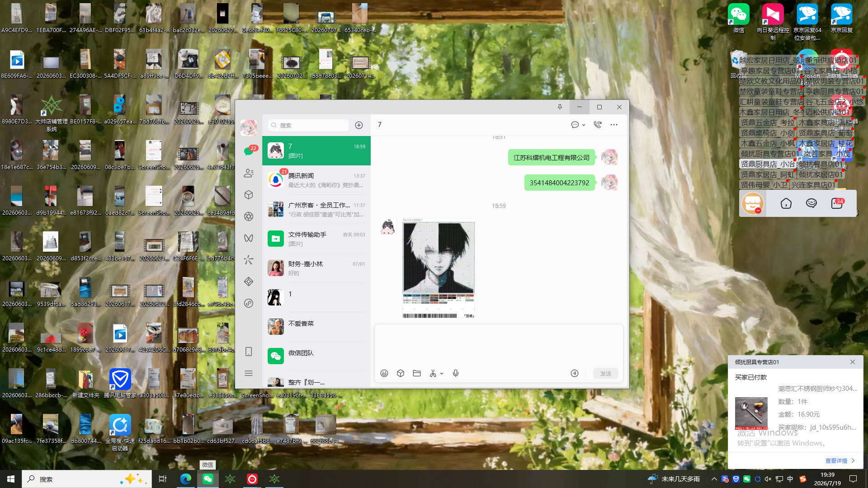868x488 pixels.
Task: Click the home icon in floating shop widget
Action: tap(786, 203)
